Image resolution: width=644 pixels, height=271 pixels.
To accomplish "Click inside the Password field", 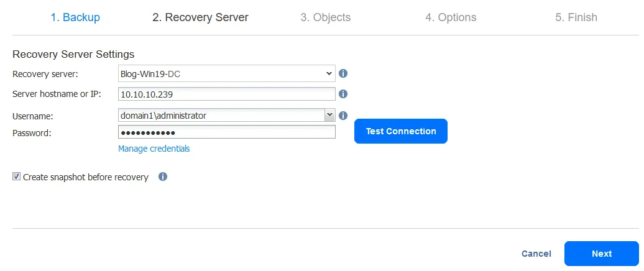I will (x=227, y=132).
